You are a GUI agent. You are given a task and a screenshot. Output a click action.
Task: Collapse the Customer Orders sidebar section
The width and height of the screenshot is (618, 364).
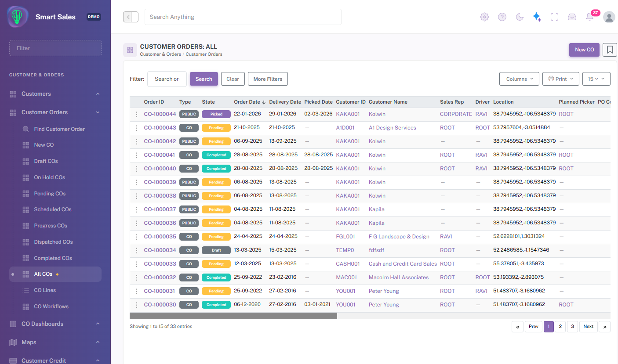click(55, 112)
